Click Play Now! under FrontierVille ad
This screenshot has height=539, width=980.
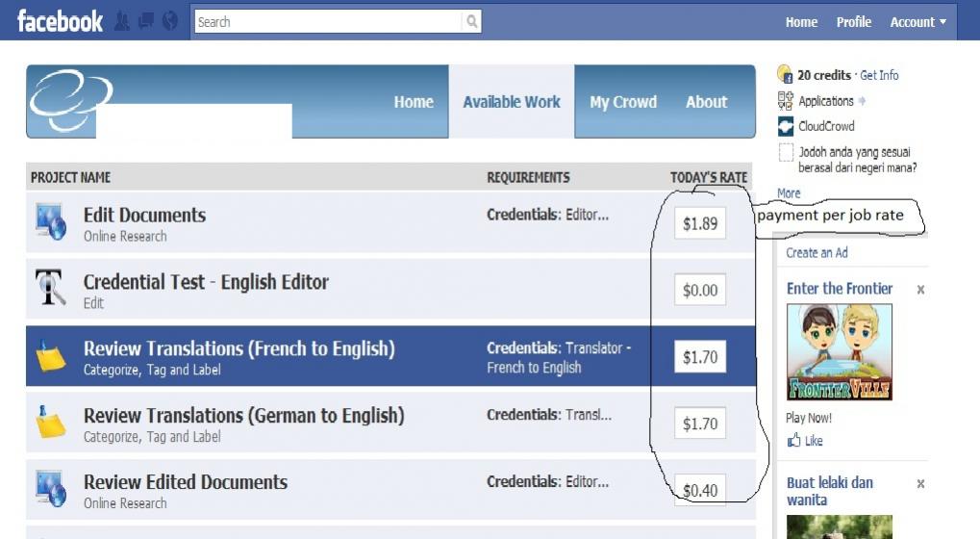click(x=809, y=418)
